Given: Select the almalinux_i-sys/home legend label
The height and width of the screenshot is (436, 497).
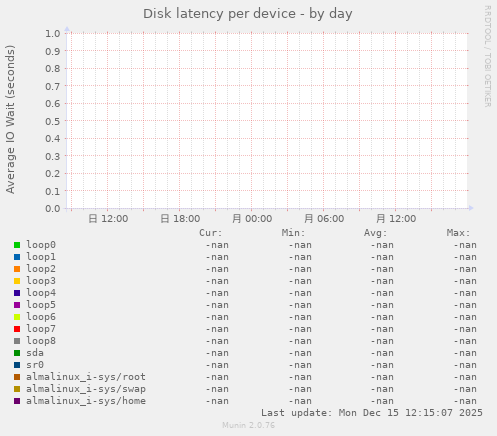Looking at the screenshot, I should [86, 401].
